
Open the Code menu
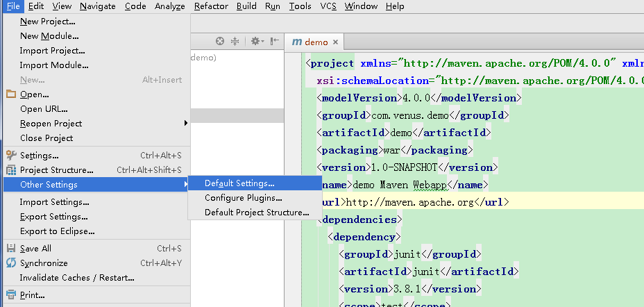pos(135,6)
